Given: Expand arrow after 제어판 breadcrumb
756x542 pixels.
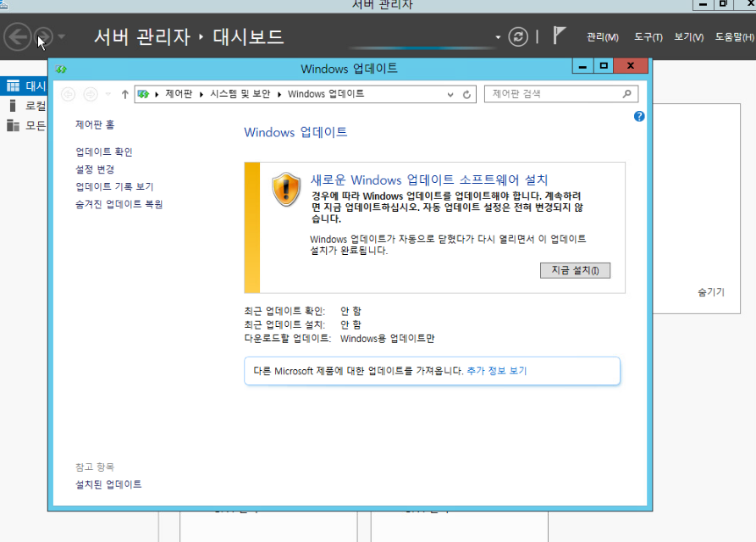Looking at the screenshot, I should click(201, 94).
